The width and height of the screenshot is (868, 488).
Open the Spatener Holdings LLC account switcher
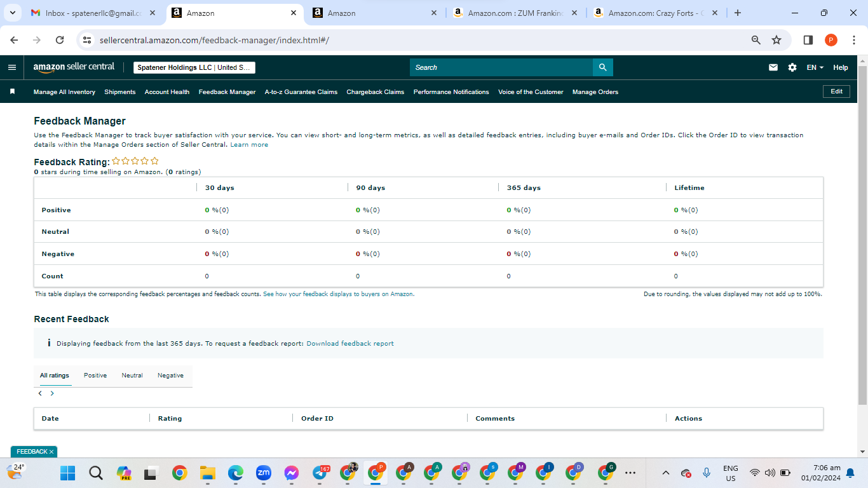click(x=194, y=67)
